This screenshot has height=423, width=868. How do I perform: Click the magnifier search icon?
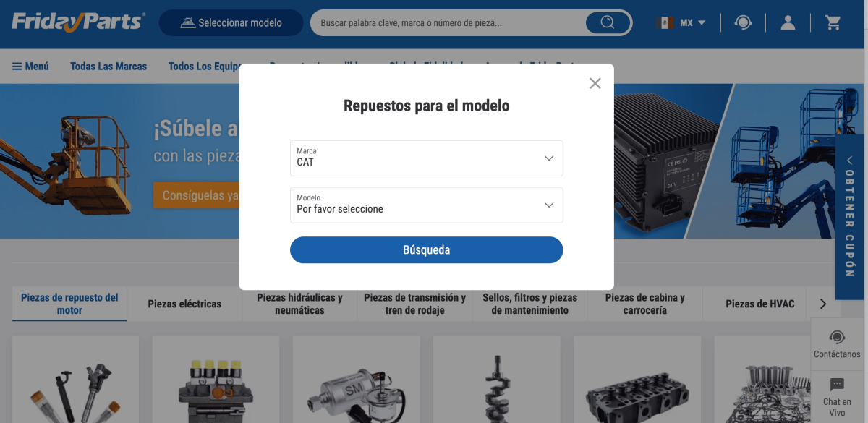(608, 22)
